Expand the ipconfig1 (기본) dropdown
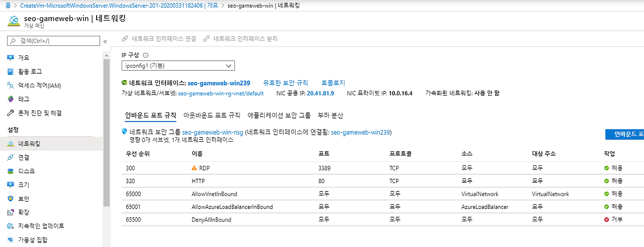The image size is (644, 247). tap(178, 66)
